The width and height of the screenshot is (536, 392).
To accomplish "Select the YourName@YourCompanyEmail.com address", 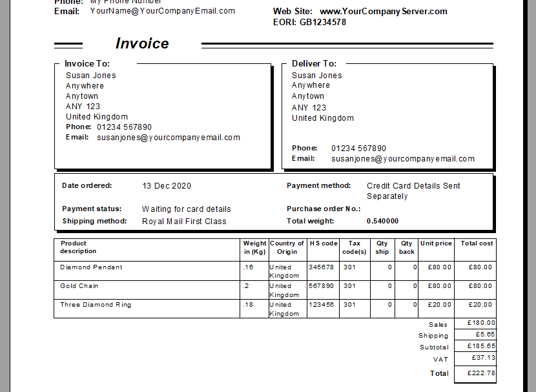I will click(x=162, y=11).
